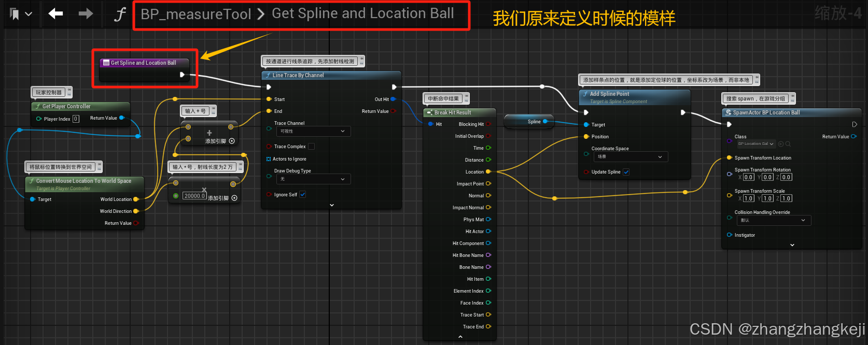Click the World Location output pin
The height and width of the screenshot is (345, 868).
pos(136,199)
